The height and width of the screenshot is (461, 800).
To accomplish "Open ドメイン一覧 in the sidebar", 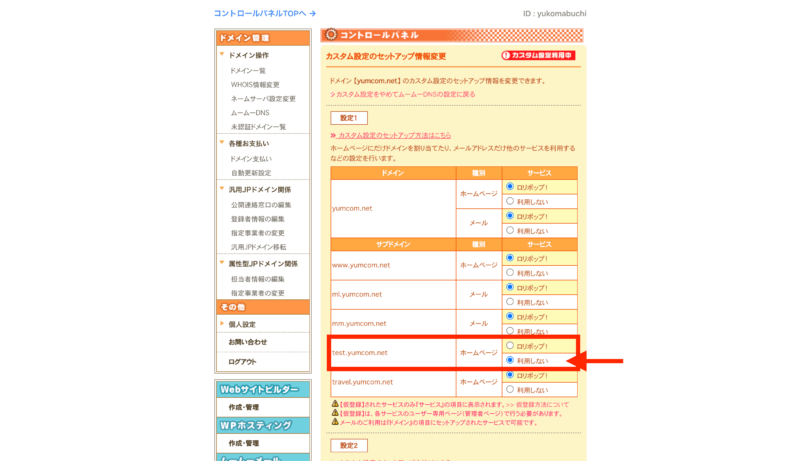I will (247, 70).
